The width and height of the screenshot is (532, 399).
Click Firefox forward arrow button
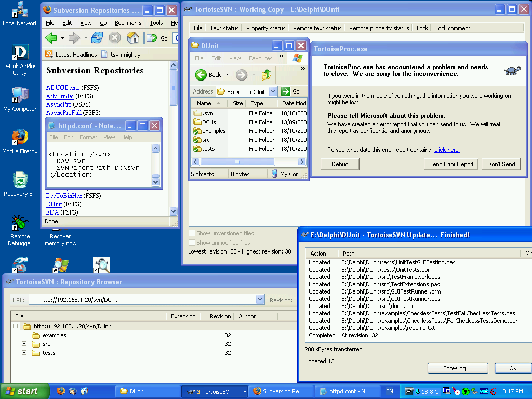pyautogui.click(x=74, y=37)
